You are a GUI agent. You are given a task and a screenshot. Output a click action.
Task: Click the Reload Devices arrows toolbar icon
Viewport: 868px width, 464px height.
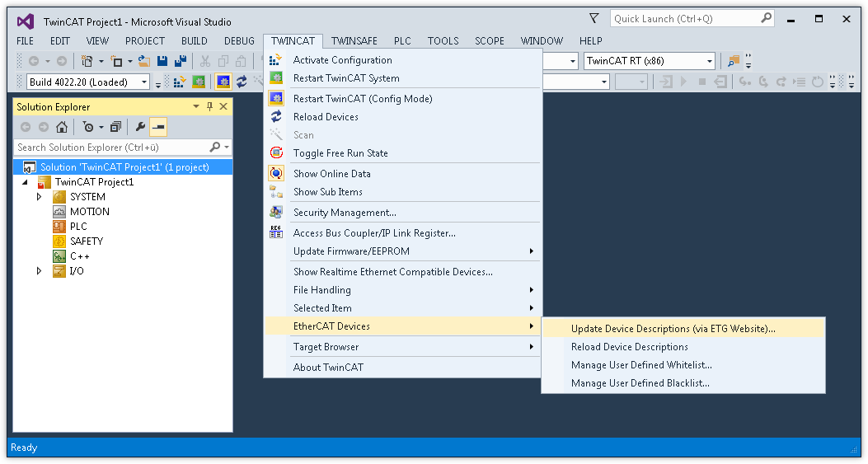pos(242,82)
